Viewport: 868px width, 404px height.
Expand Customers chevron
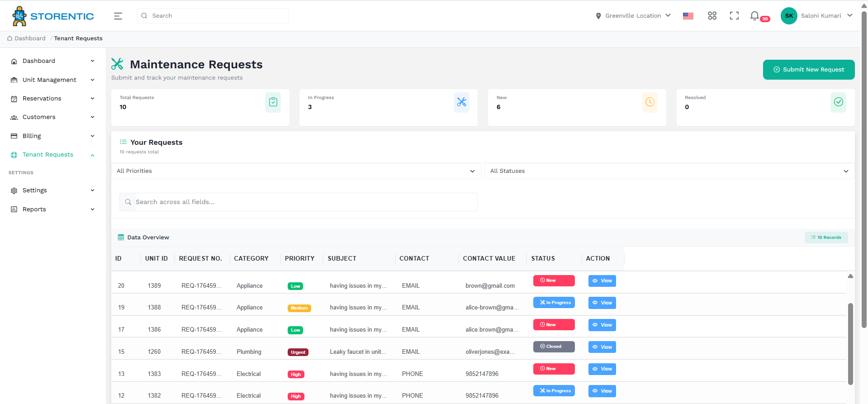click(x=92, y=117)
